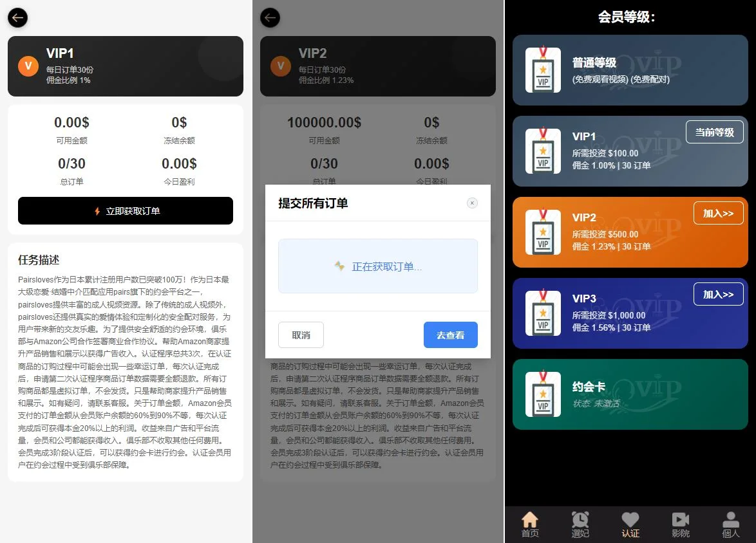
Task: Click 加入>> on the VIP2 card
Action: point(718,213)
